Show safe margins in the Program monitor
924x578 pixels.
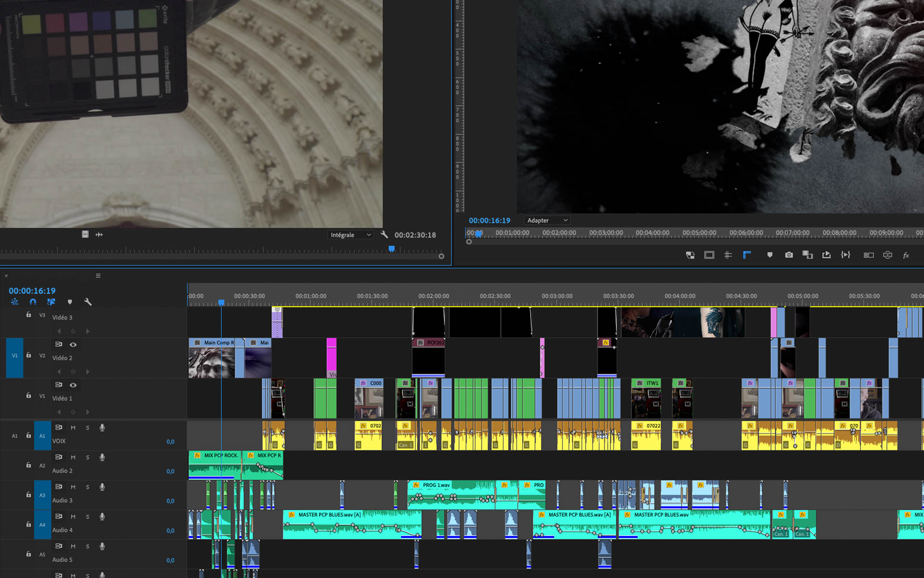pos(709,255)
